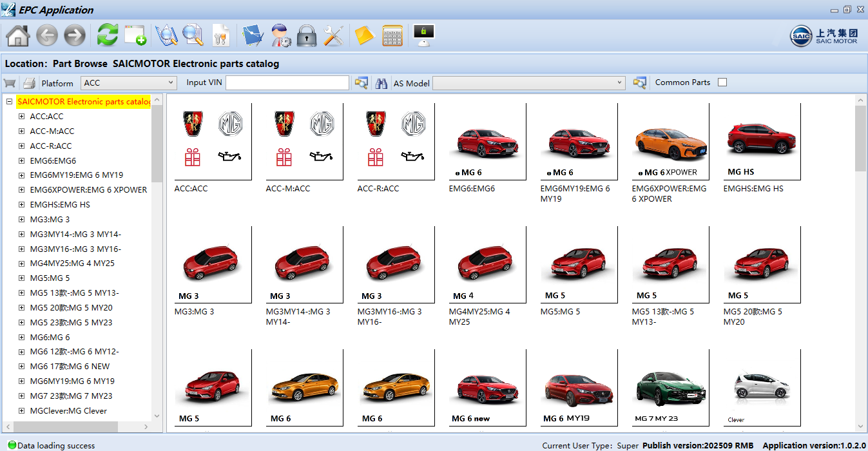
Task: Open the EMG6:EMG6 car thumbnail
Action: (x=487, y=142)
